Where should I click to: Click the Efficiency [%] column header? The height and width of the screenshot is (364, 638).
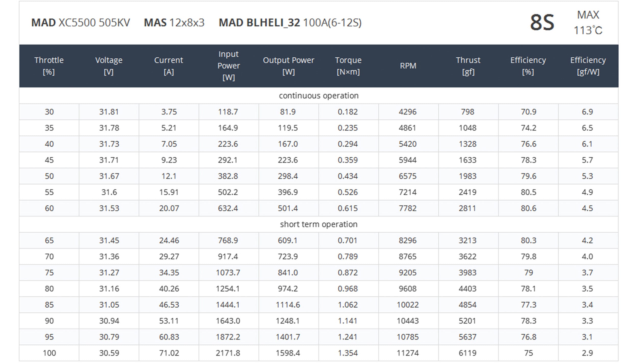pyautogui.click(x=528, y=66)
